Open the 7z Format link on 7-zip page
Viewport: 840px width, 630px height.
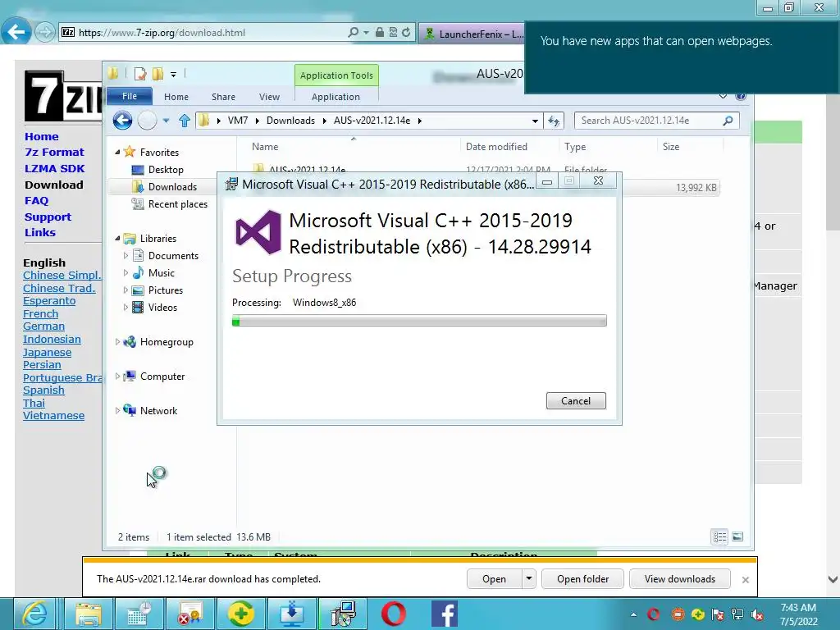pos(54,152)
